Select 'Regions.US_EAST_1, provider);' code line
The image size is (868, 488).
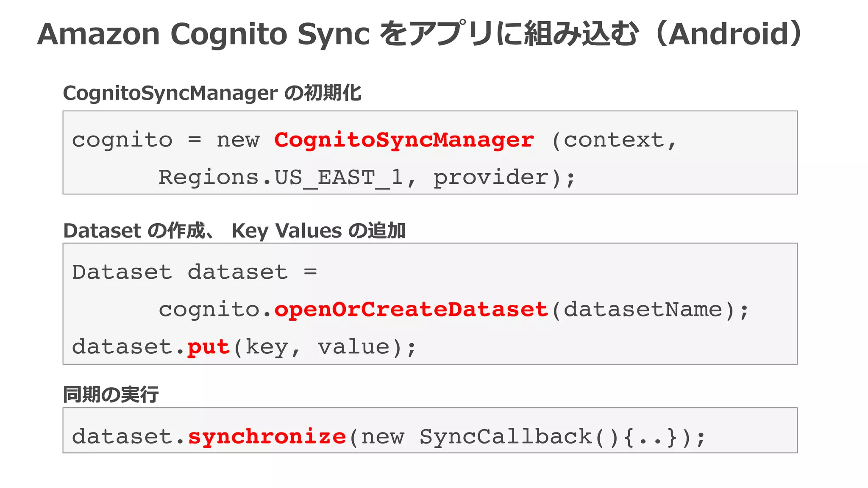pos(367,177)
